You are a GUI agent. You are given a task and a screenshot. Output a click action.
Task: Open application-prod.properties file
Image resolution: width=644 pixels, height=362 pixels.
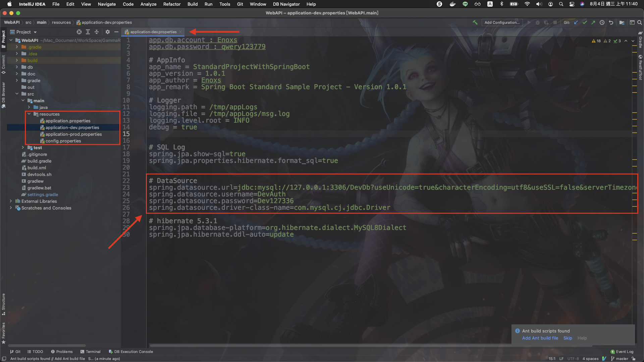click(73, 134)
